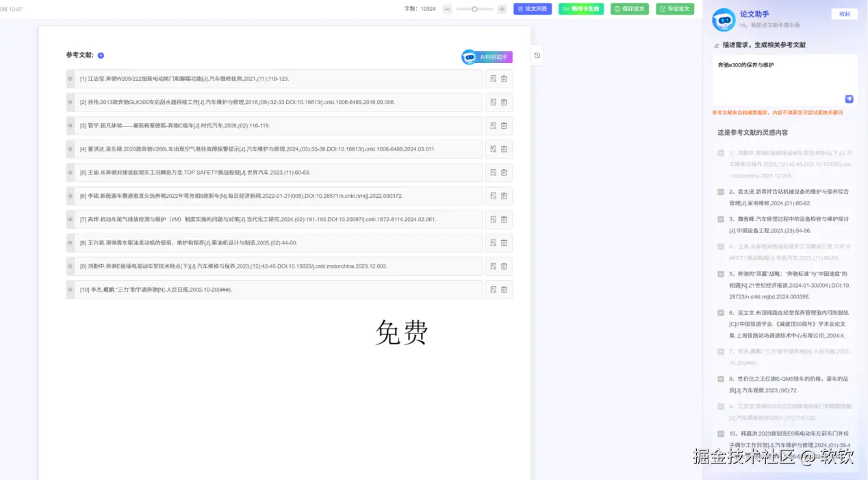Screen dimensions: 868x480
Task: Grab the drag handle of reference [10]
Action: pos(70,290)
